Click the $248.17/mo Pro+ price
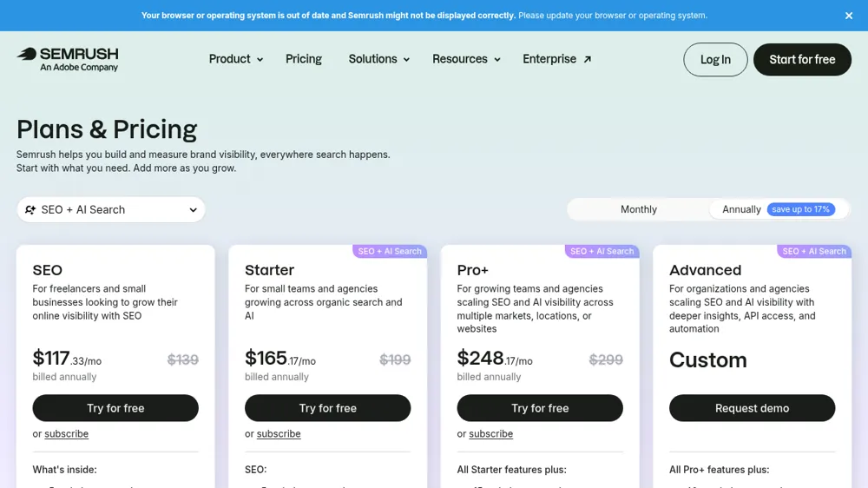868x488 pixels. coord(495,359)
